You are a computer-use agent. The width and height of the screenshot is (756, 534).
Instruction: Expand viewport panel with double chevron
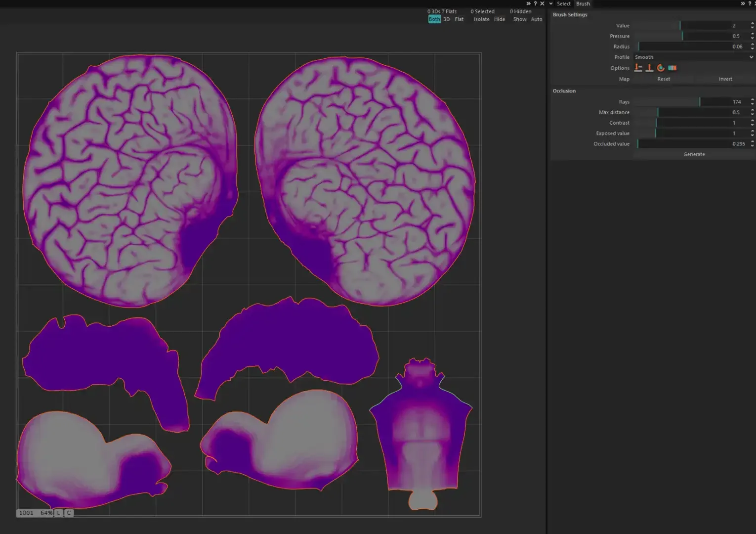pyautogui.click(x=528, y=3)
